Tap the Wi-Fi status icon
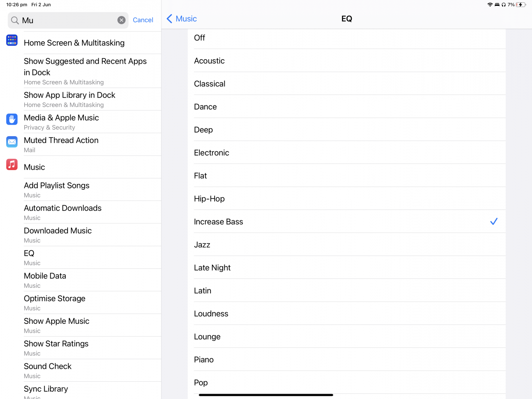This screenshot has width=532, height=399. coord(490,5)
